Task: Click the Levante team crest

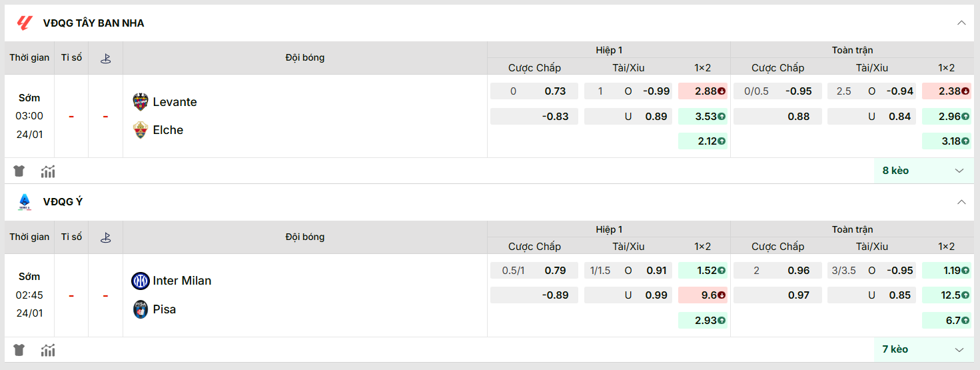Action: [140, 102]
